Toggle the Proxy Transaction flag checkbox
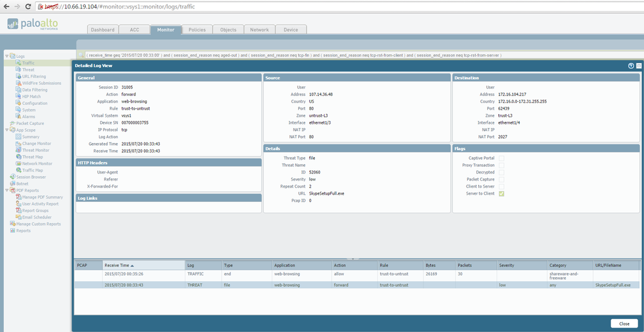Image resolution: width=644 pixels, height=332 pixels. (x=501, y=165)
